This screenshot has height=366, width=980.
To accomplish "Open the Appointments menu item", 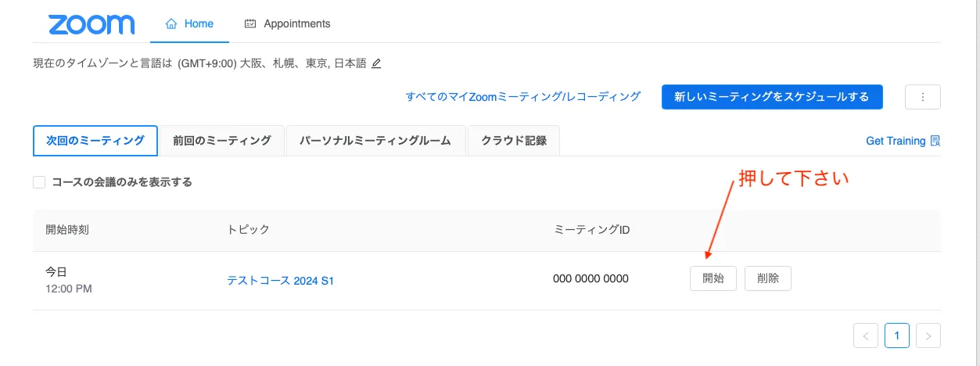I will (x=296, y=24).
